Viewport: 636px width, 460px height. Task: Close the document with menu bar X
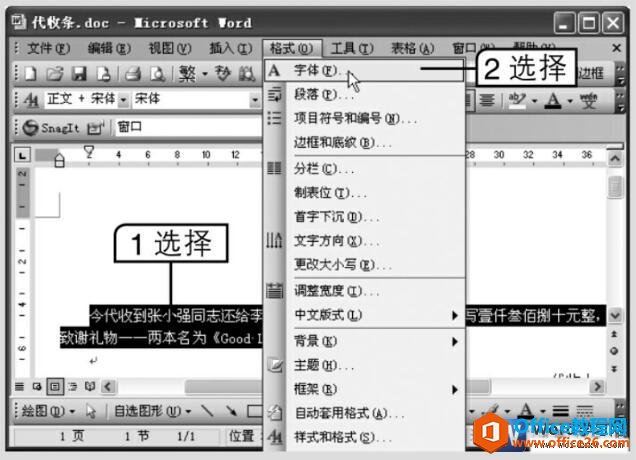pyautogui.click(x=617, y=48)
